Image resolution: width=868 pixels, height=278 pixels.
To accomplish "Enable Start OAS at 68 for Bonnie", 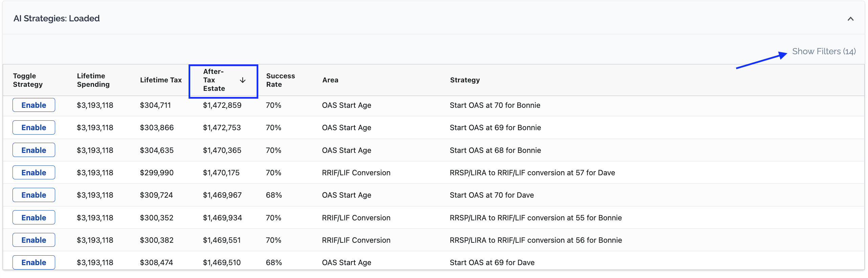I will [34, 150].
